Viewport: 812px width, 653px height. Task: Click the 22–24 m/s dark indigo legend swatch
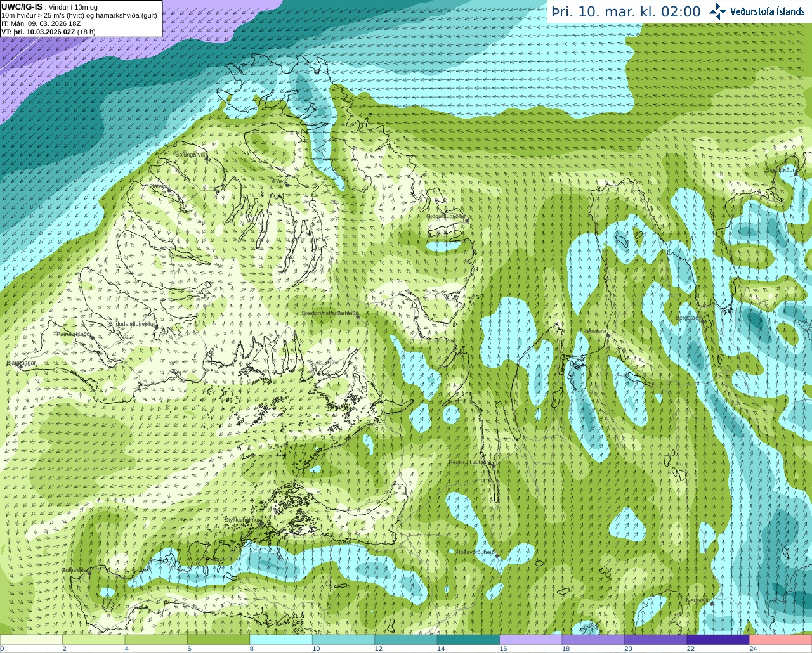click(718, 640)
